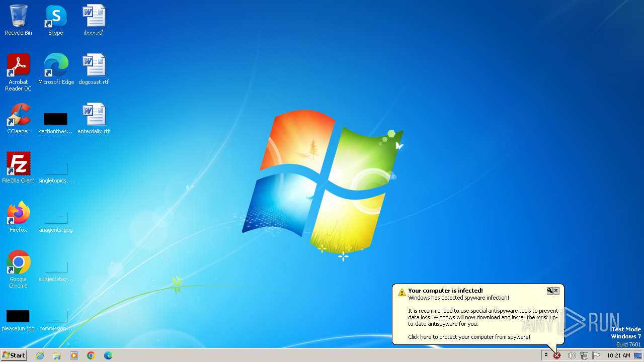The height and width of the screenshot is (362, 644).
Task: Select the dogcoast.rtf document icon
Action: [94, 69]
